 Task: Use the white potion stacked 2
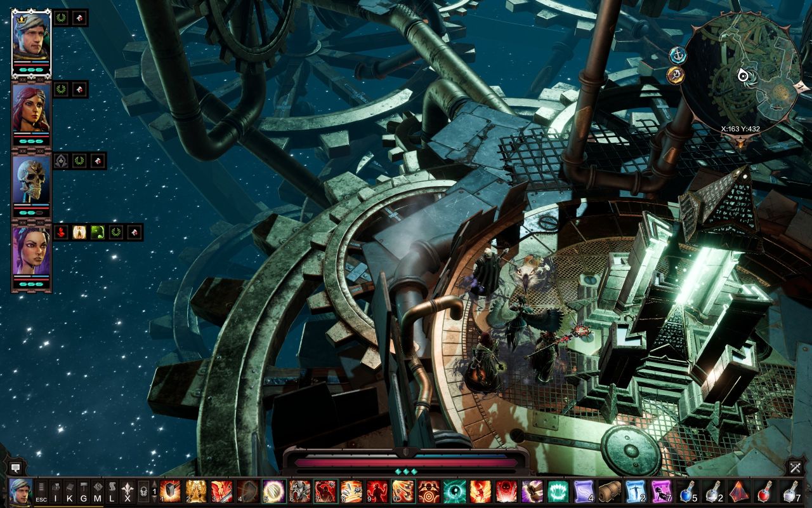[x=714, y=491]
